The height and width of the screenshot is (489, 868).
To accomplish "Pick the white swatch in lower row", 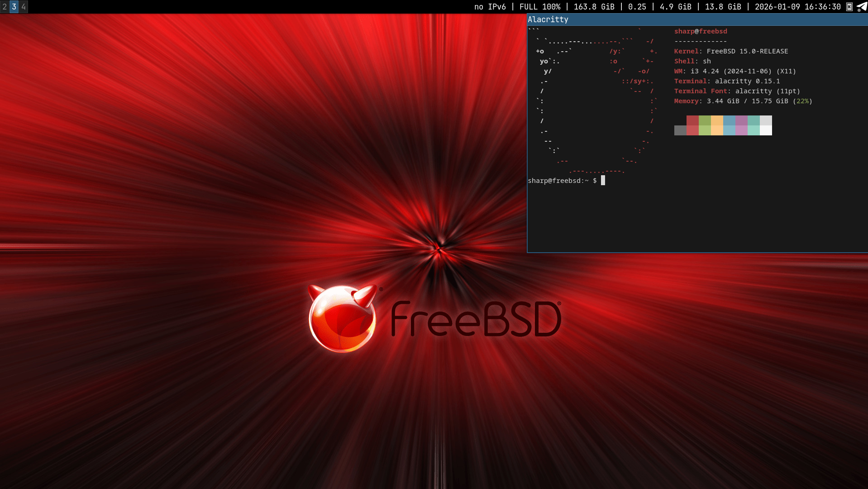I will pyautogui.click(x=766, y=130).
